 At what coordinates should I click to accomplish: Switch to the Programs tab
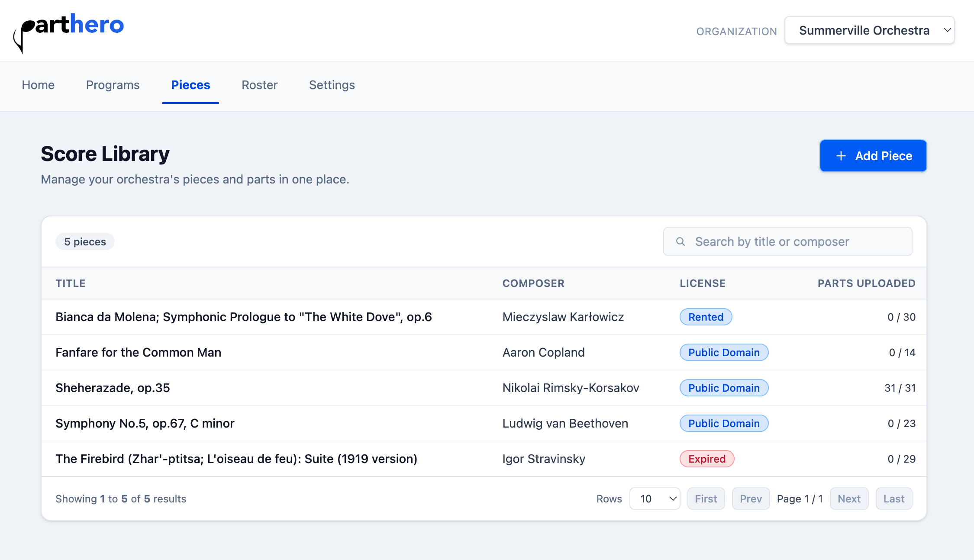pos(113,85)
